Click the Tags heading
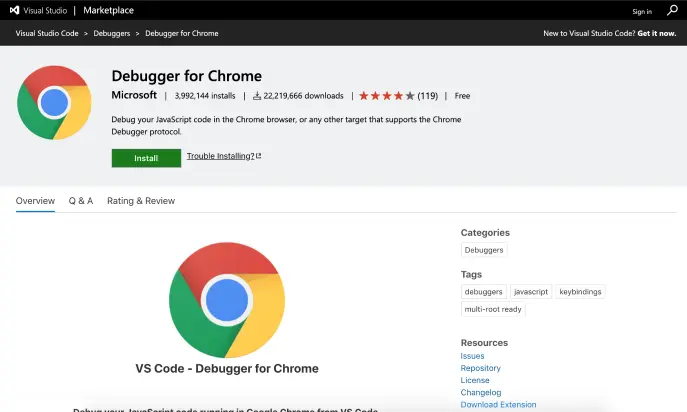 click(471, 274)
